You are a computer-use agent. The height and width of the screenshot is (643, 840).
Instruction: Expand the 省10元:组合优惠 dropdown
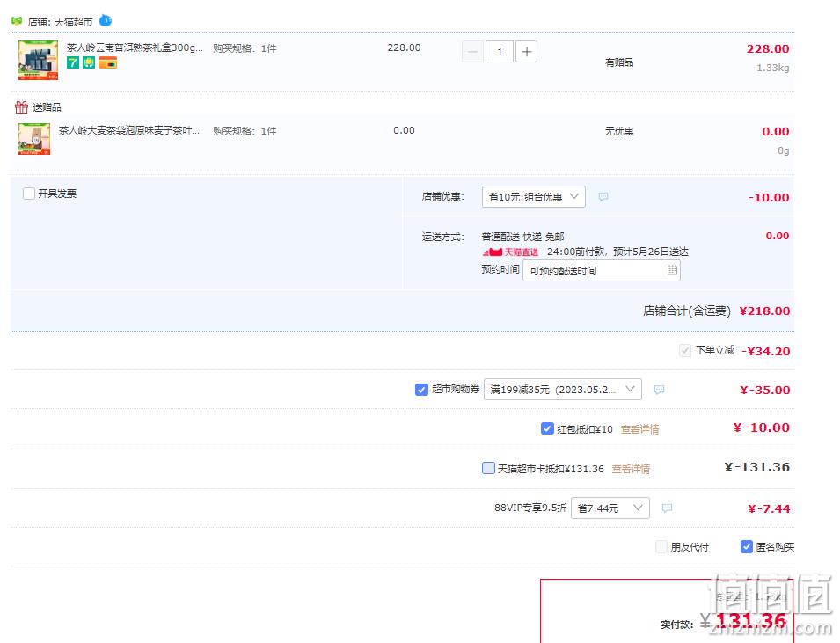[534, 197]
